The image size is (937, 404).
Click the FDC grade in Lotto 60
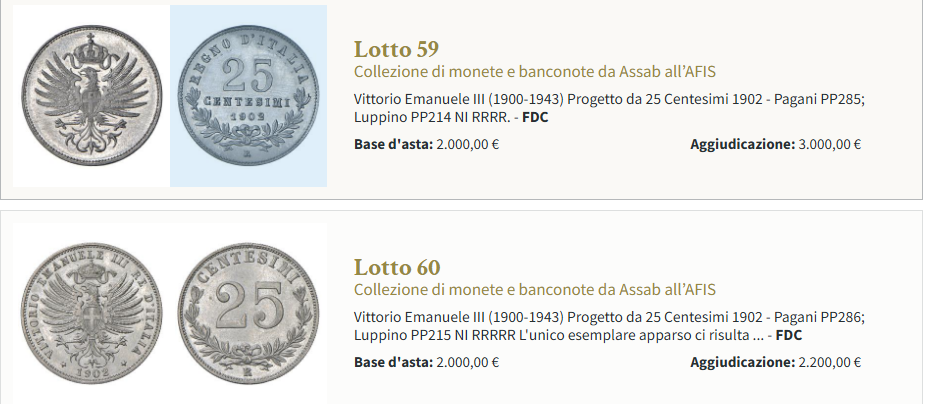tap(789, 336)
